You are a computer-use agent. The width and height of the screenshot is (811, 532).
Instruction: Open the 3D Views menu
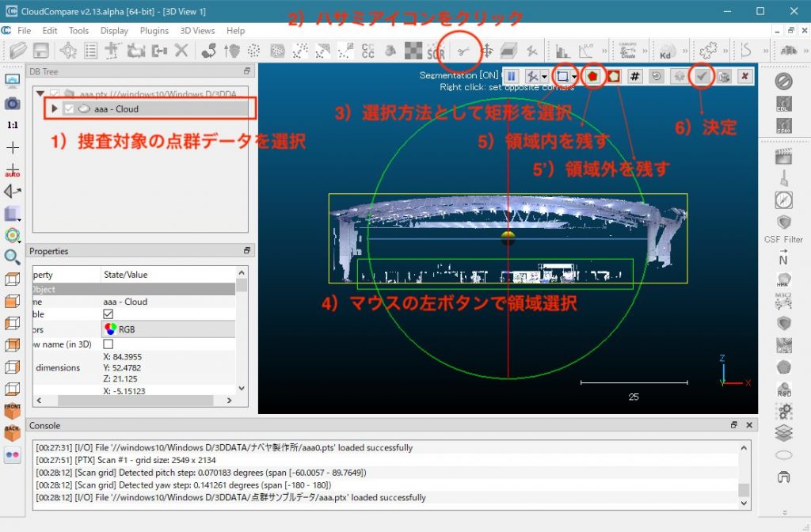click(x=197, y=30)
